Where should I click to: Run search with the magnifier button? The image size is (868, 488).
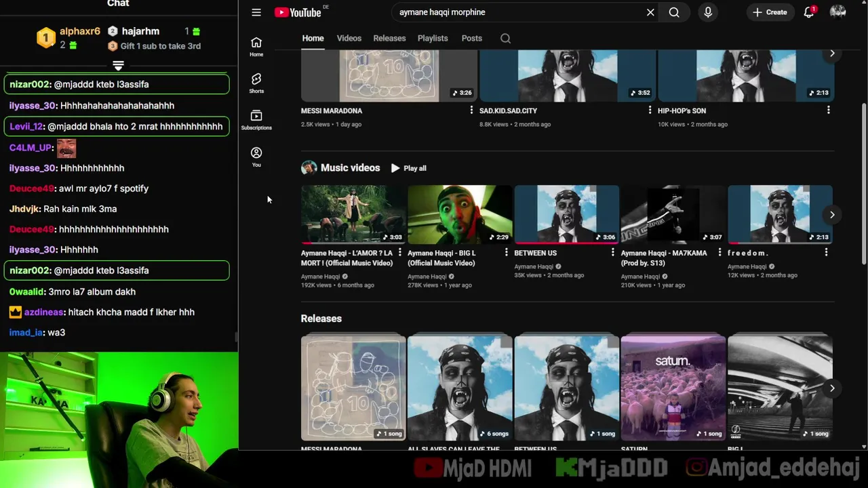click(674, 12)
